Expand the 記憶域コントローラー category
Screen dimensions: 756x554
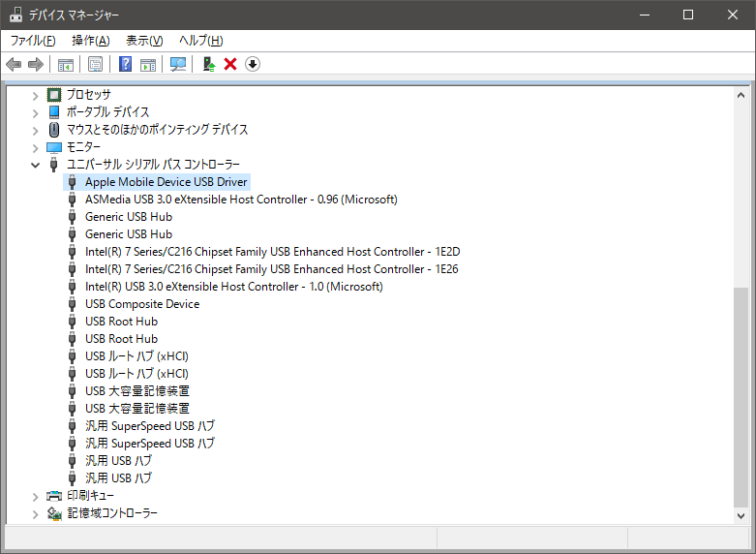click(35, 513)
